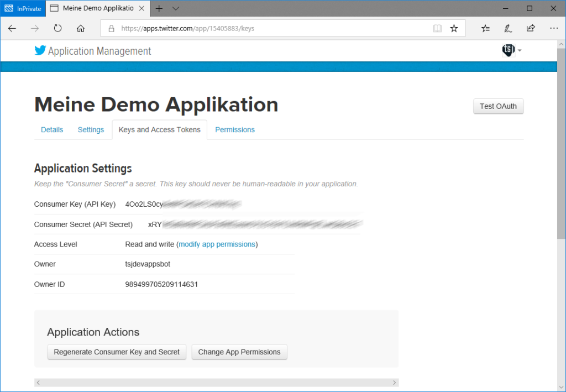This screenshot has height=392, width=566.
Task: Click the share page icon
Action: (531, 29)
